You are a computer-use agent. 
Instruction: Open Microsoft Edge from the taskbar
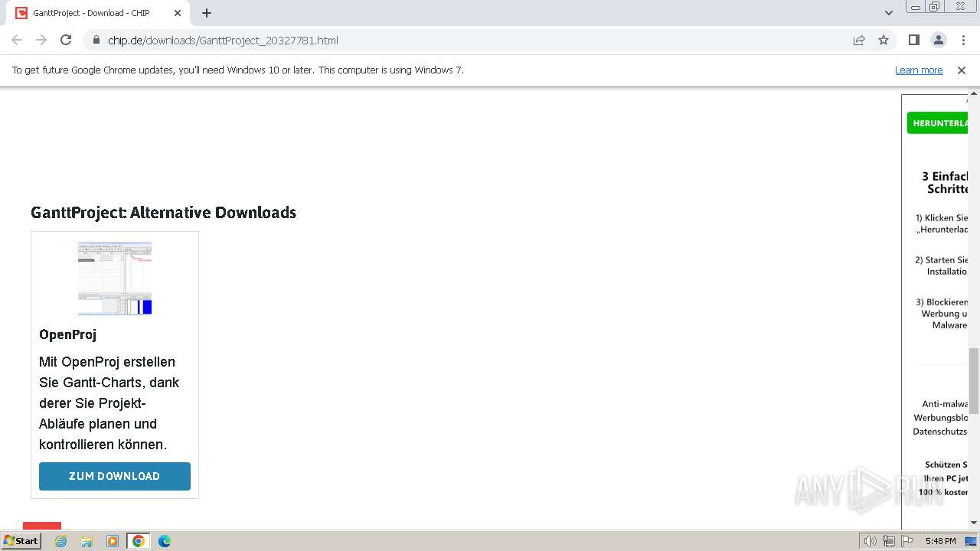tap(165, 541)
